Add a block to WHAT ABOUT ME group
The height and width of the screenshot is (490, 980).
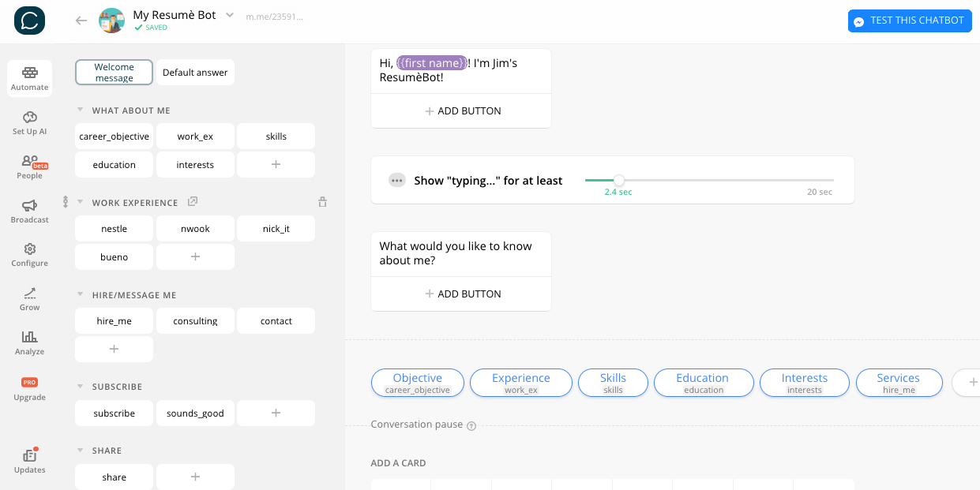(x=276, y=164)
